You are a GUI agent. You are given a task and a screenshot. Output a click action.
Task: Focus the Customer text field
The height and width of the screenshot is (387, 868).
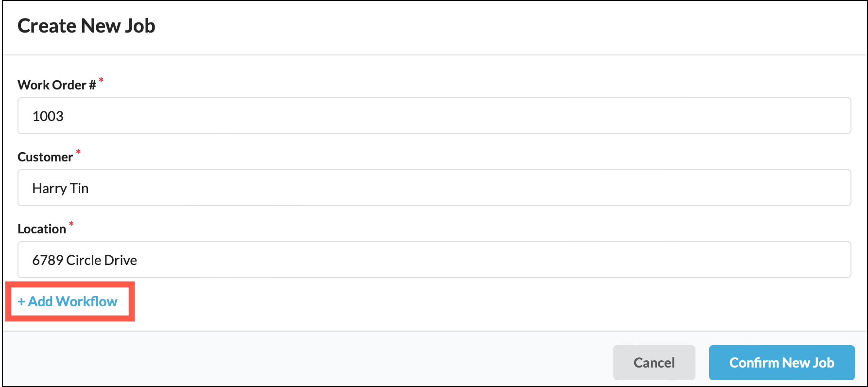[x=434, y=188]
